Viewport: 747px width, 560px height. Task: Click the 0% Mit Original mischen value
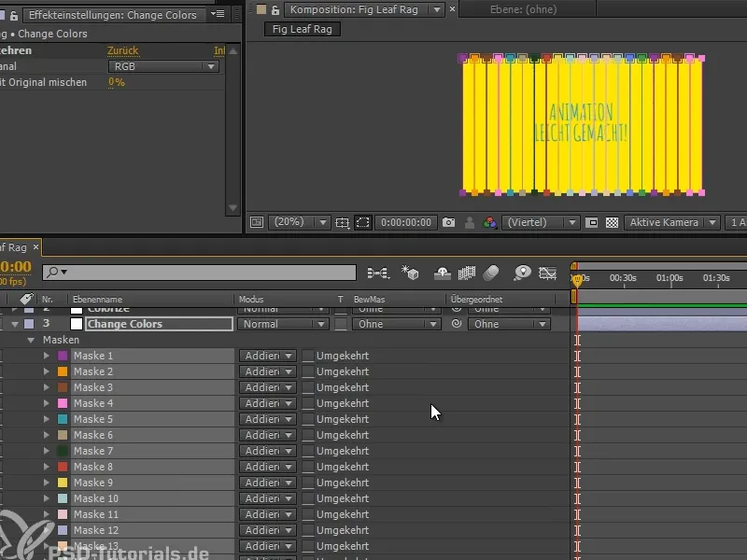coord(116,82)
